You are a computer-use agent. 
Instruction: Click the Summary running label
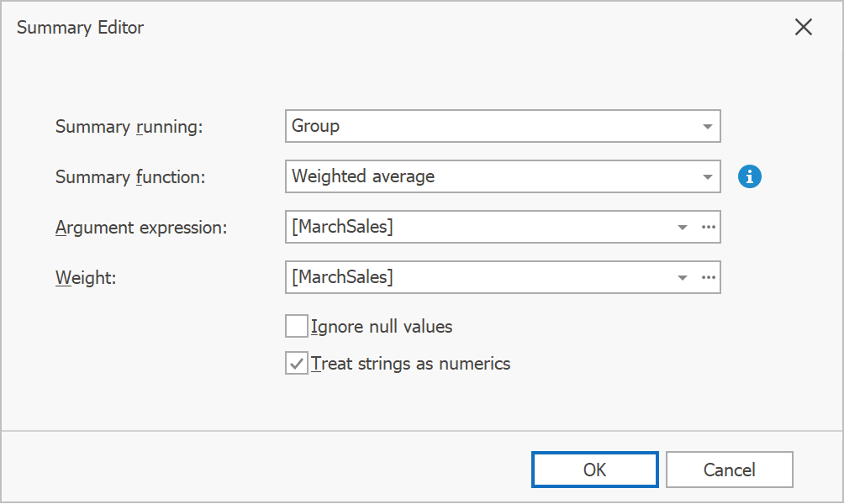tap(129, 127)
